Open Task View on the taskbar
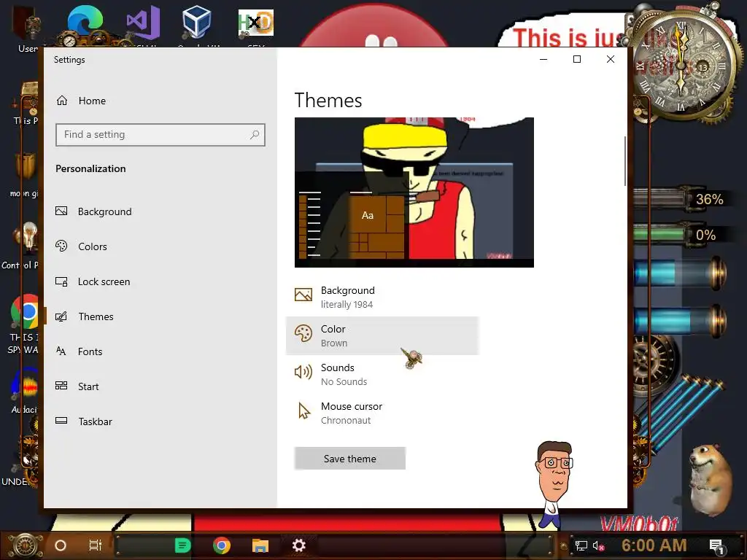The width and height of the screenshot is (747, 560). tap(96, 545)
